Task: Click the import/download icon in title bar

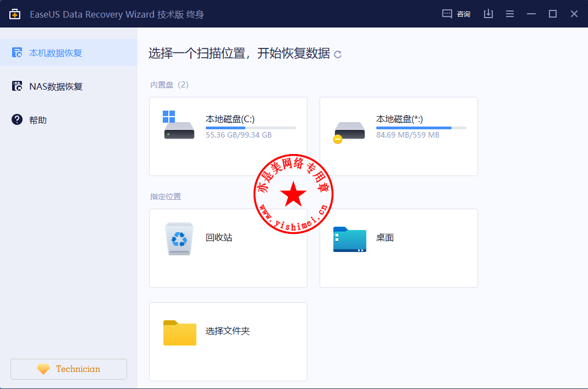Action: pyautogui.click(x=488, y=14)
